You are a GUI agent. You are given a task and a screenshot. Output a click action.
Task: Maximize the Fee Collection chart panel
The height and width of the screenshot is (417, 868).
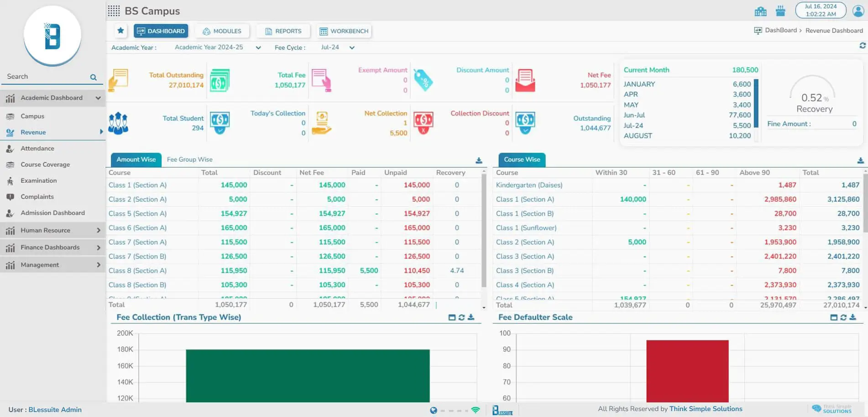click(452, 317)
